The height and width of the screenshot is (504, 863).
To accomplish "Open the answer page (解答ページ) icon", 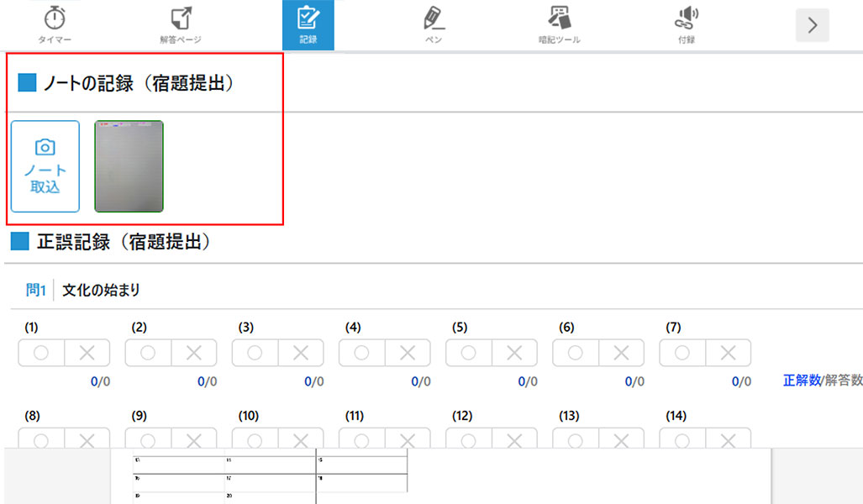I will pos(181,24).
